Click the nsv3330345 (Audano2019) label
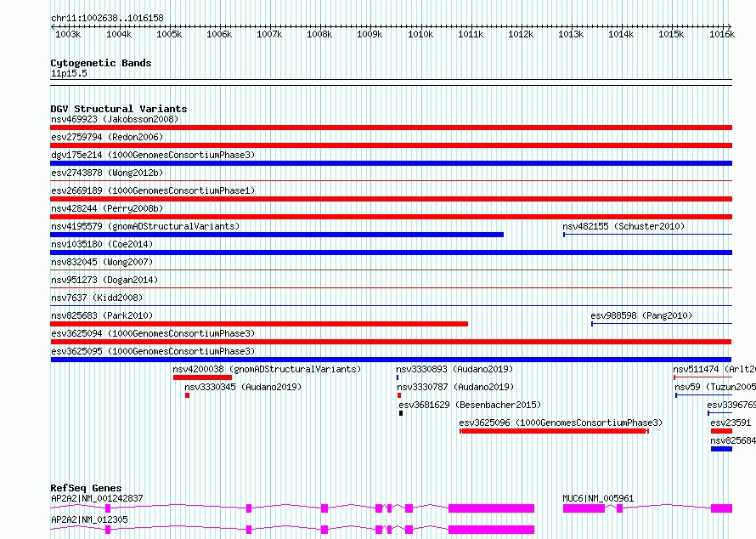This screenshot has width=756, height=539. [243, 387]
